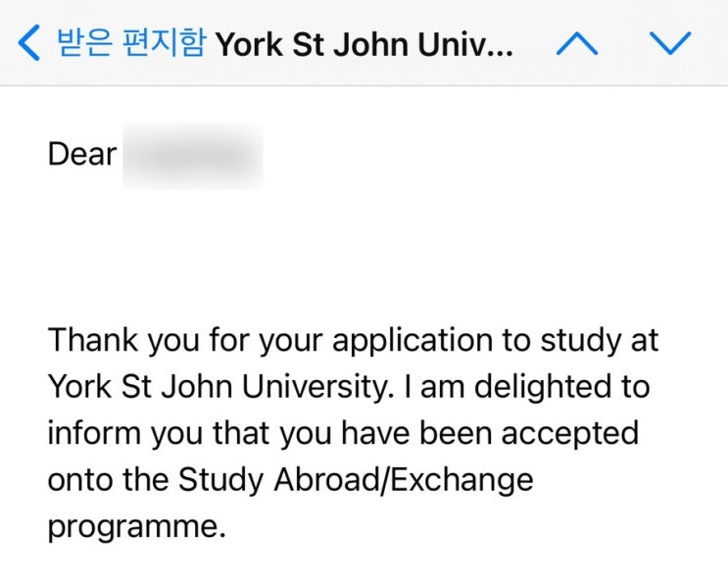Tap the back chevron icon
Screen dimensions: 728x579
[30, 44]
